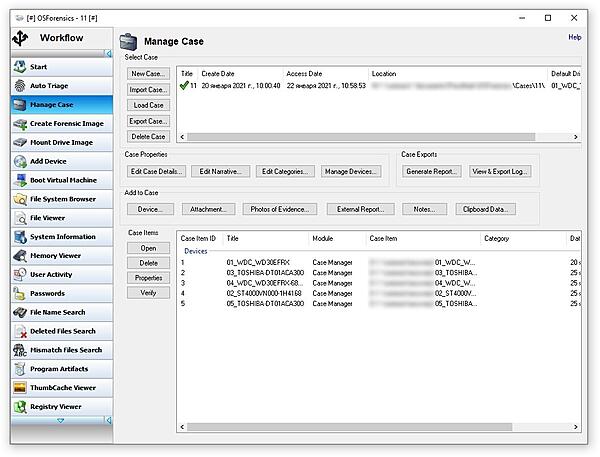Select the Manage Case briefcase icon in sidebar
Viewport: 600px width, 457px height.
[20, 104]
